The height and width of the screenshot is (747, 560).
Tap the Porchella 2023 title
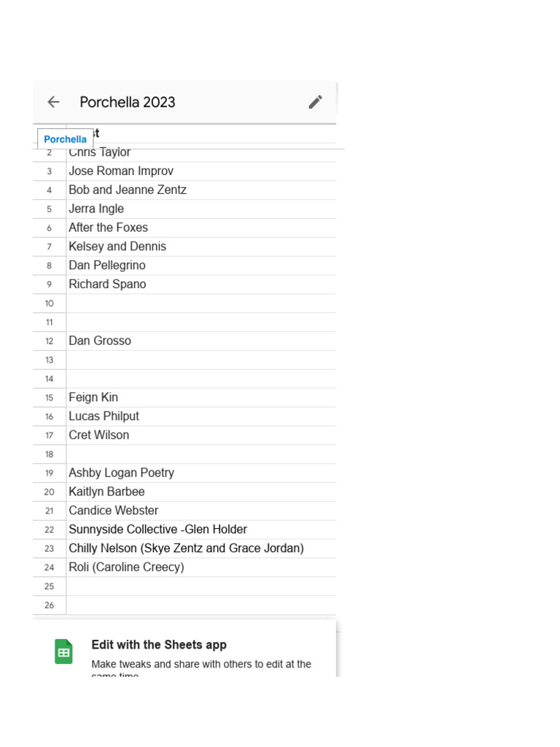click(x=128, y=102)
